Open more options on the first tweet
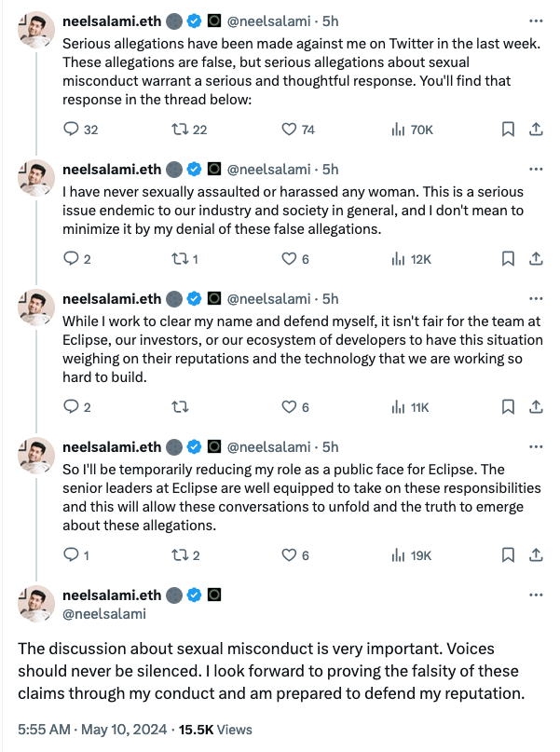This screenshot has width=560, height=752. 536,21
